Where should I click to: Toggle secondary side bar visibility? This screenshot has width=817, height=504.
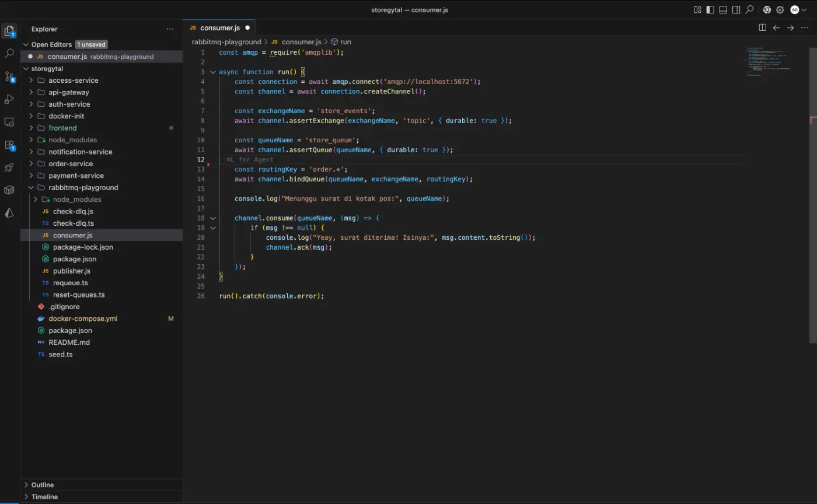(736, 10)
